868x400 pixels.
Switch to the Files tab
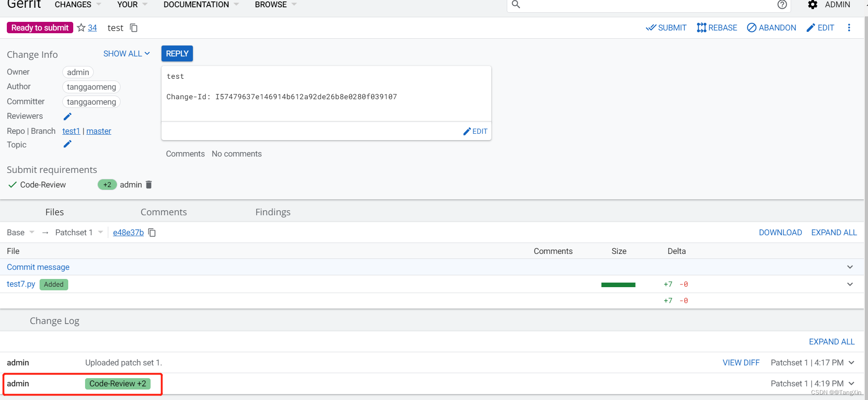[55, 212]
